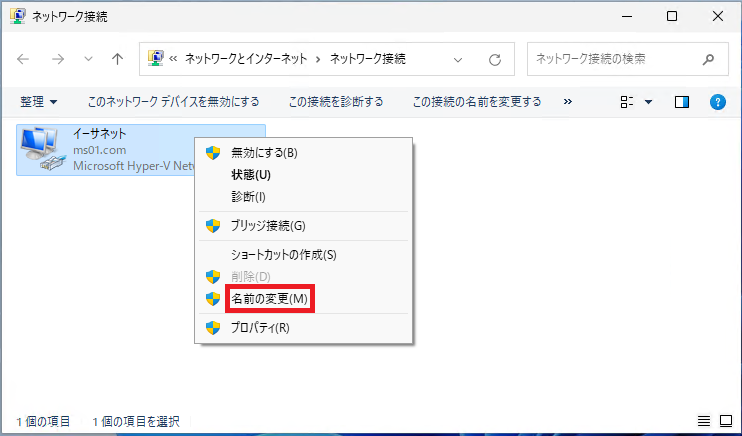Maximize the ネットワーク接続 window
The image size is (742, 436).
point(671,17)
